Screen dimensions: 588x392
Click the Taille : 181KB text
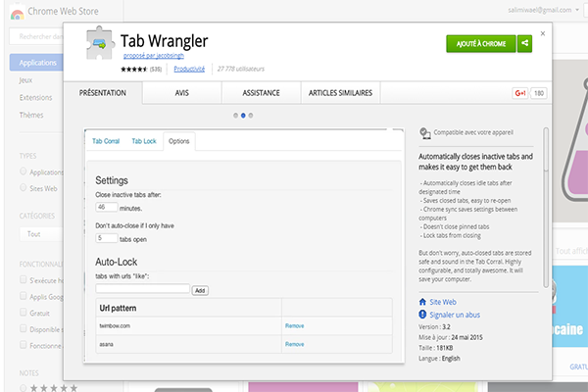coord(436,348)
